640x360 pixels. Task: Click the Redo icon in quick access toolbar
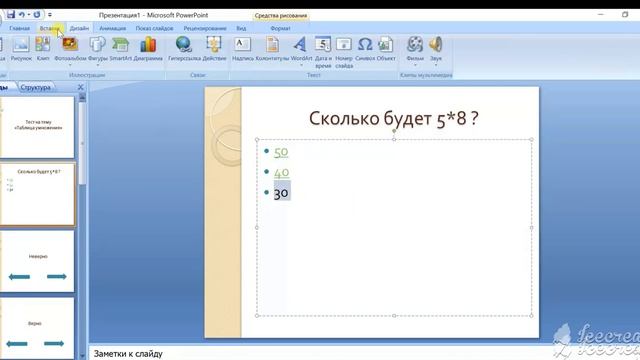37,15
